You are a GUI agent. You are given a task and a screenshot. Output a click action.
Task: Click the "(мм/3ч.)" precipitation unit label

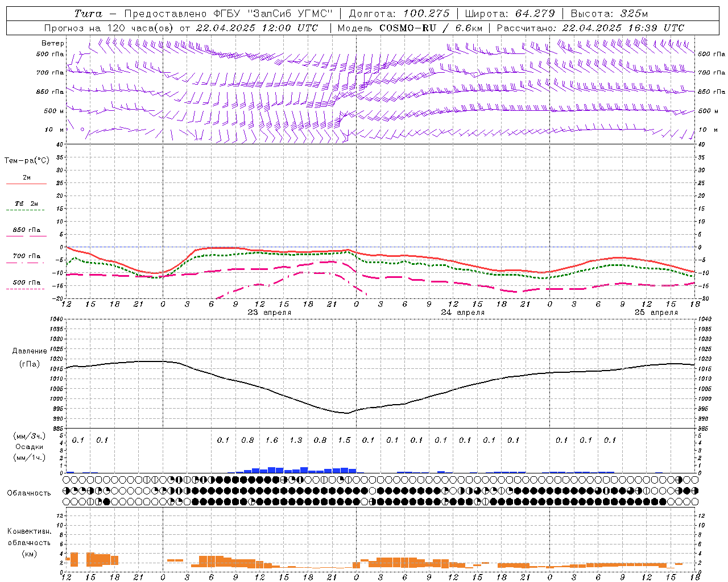(30, 436)
